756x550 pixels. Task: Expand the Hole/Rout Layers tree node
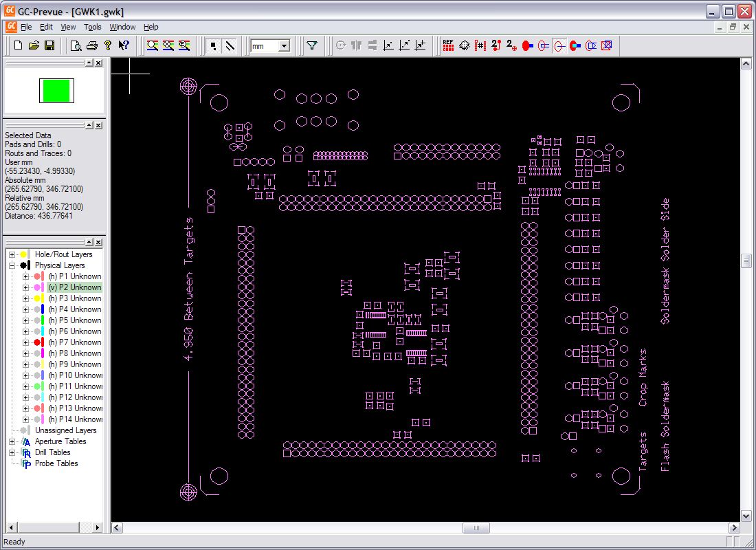click(x=12, y=254)
